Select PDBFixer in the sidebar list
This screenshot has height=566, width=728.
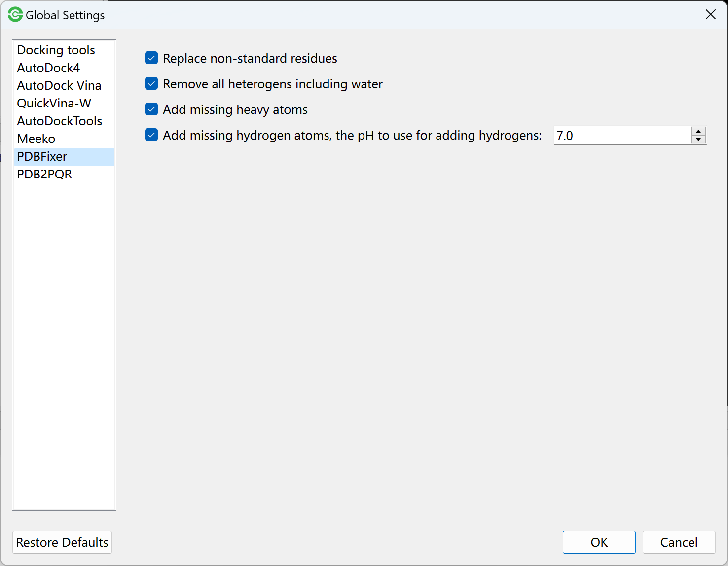tap(64, 156)
